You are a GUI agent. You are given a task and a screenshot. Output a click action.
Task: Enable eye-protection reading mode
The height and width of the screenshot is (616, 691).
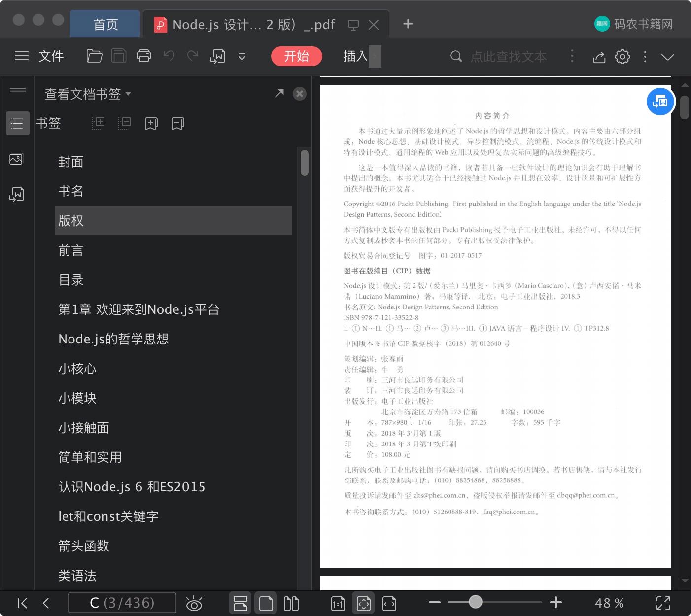(x=194, y=603)
